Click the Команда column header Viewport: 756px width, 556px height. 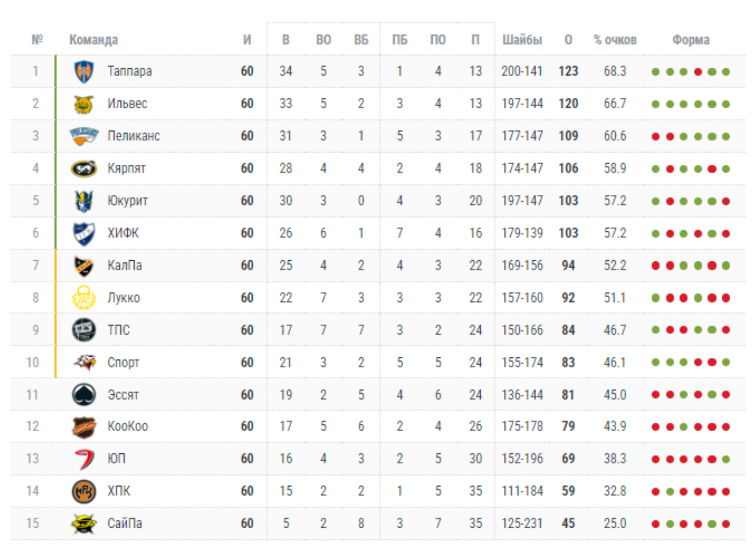pos(93,40)
